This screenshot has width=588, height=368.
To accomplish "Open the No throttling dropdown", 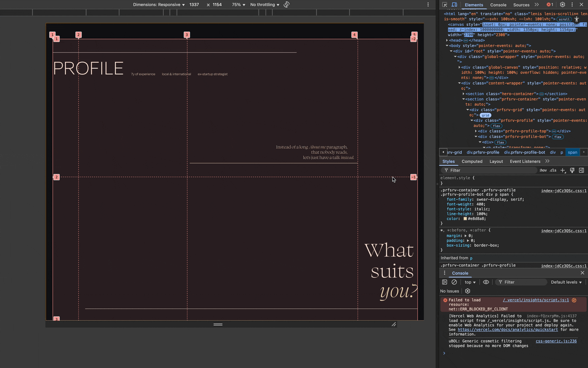I will pos(264,5).
